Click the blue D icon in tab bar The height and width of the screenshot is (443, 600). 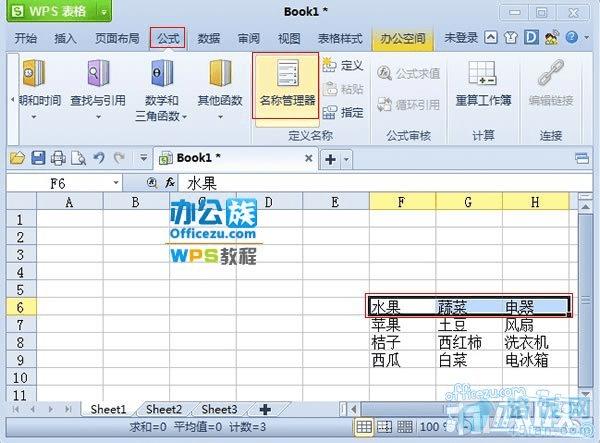point(531,37)
